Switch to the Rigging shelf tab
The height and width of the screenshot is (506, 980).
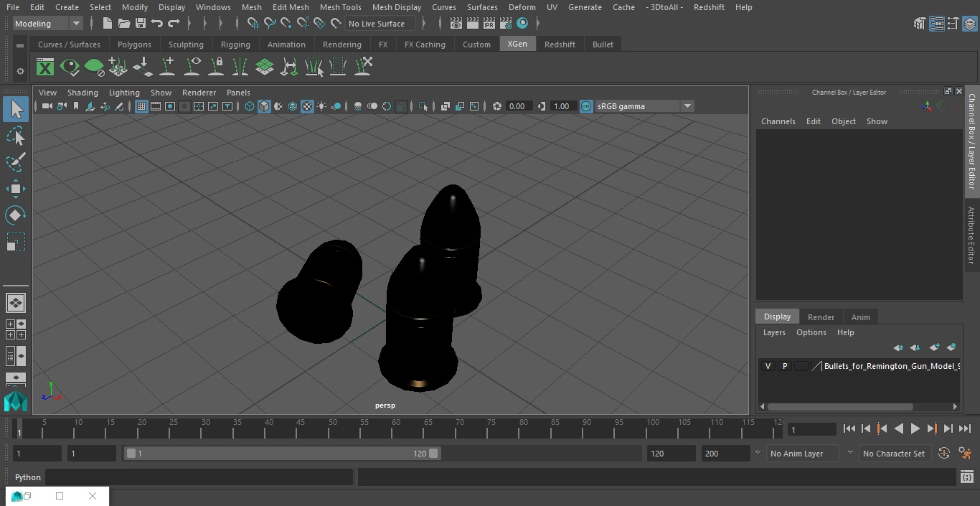tap(235, 44)
